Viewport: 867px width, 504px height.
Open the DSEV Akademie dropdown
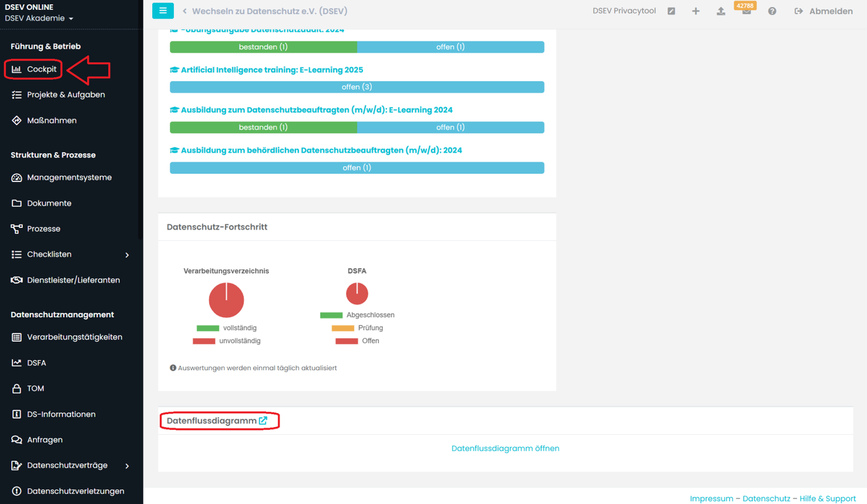[x=39, y=19]
